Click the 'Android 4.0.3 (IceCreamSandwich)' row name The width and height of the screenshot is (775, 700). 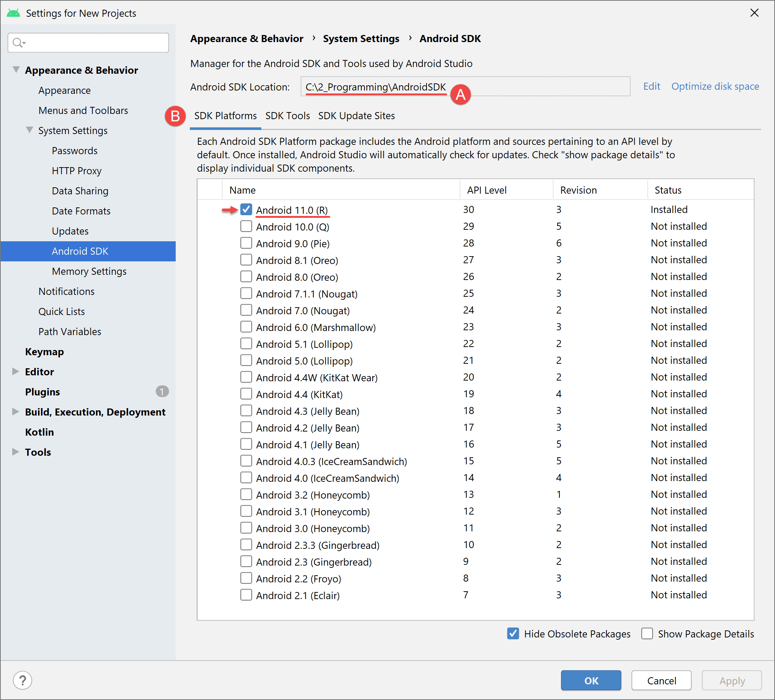coord(331,462)
